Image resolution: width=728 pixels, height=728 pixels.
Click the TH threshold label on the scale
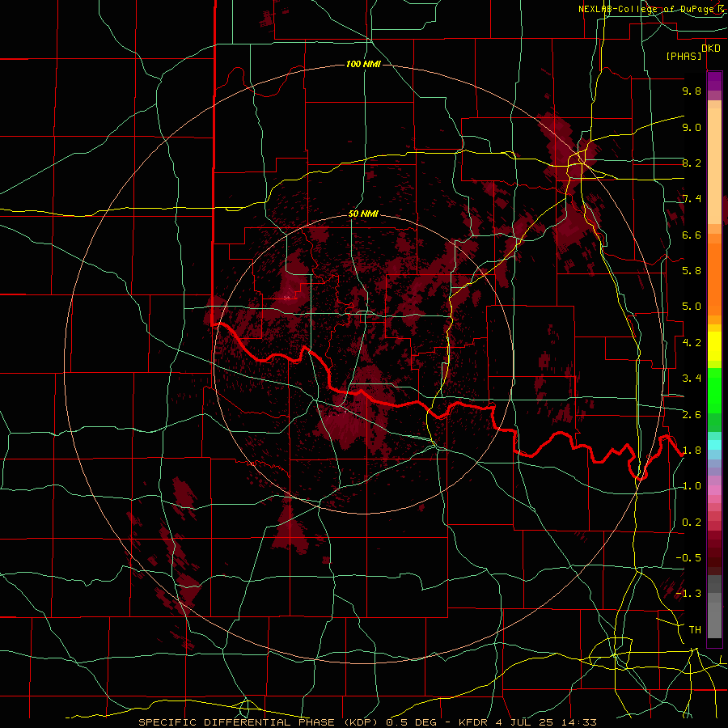click(695, 630)
